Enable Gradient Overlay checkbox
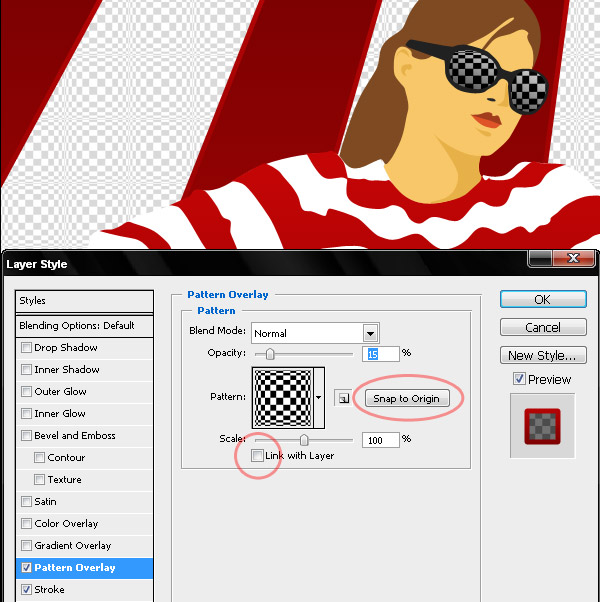This screenshot has height=602, width=600. [26, 545]
